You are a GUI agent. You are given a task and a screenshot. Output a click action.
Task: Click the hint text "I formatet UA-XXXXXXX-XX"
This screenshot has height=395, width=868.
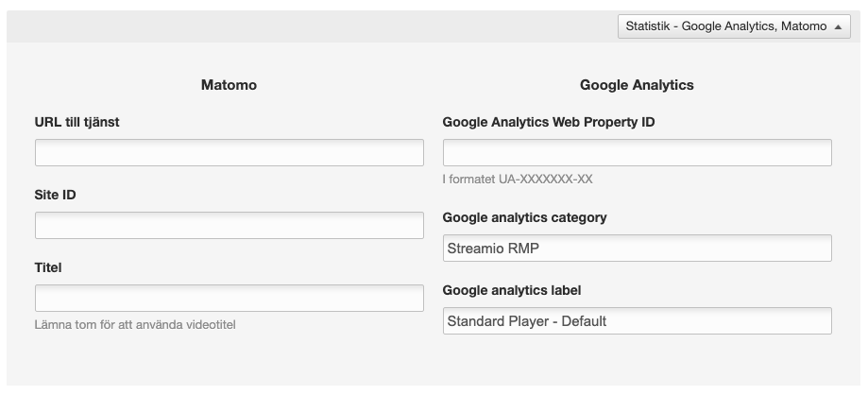click(x=517, y=179)
